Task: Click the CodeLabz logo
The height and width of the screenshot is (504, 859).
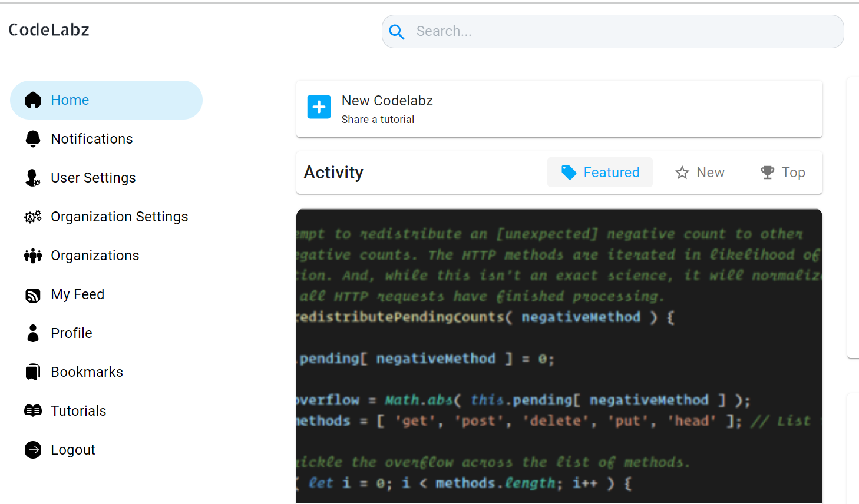Action: click(49, 29)
